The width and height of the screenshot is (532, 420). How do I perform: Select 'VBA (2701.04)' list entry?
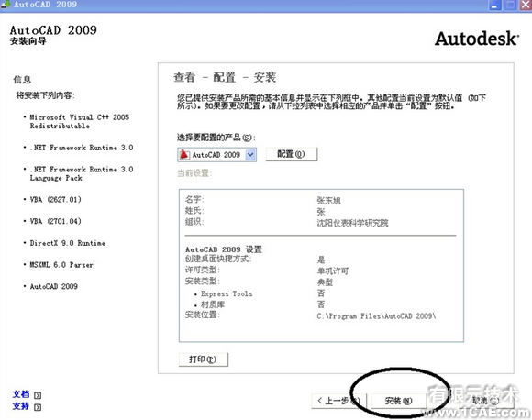pos(56,221)
